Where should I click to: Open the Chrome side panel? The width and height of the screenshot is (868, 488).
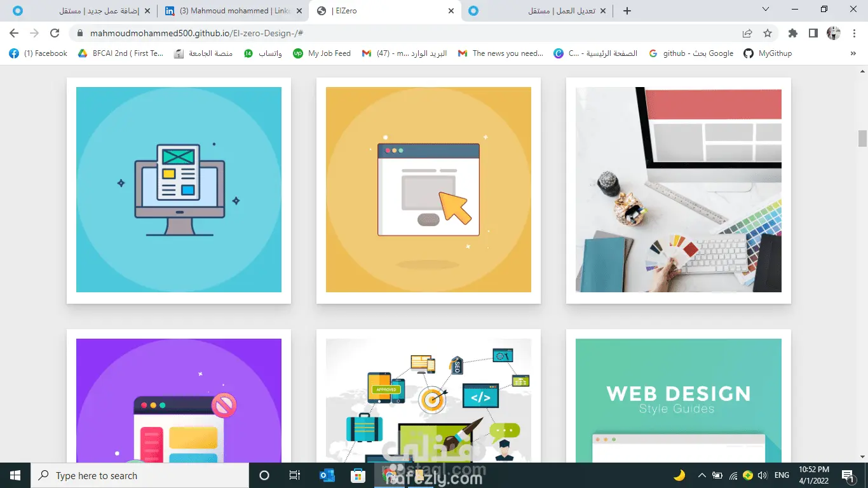pyautogui.click(x=813, y=33)
